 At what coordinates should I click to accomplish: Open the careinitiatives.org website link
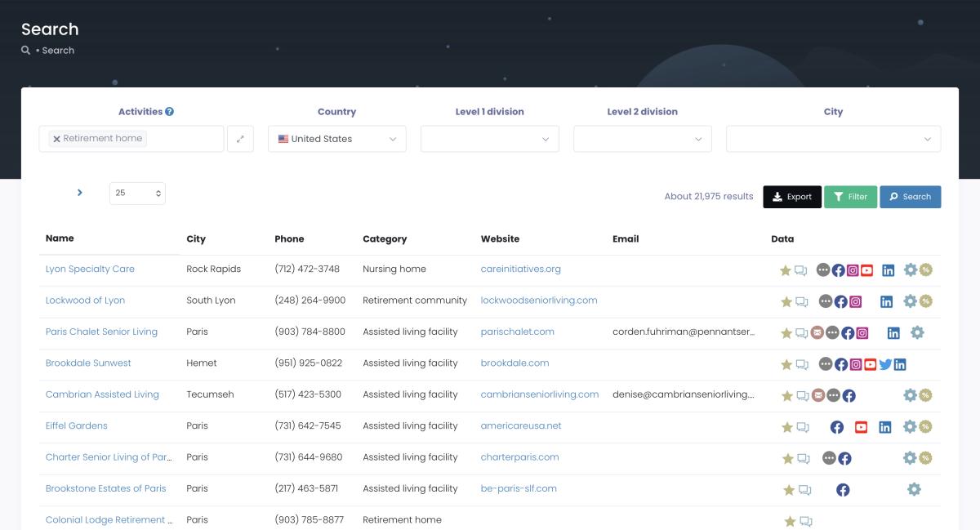(520, 269)
